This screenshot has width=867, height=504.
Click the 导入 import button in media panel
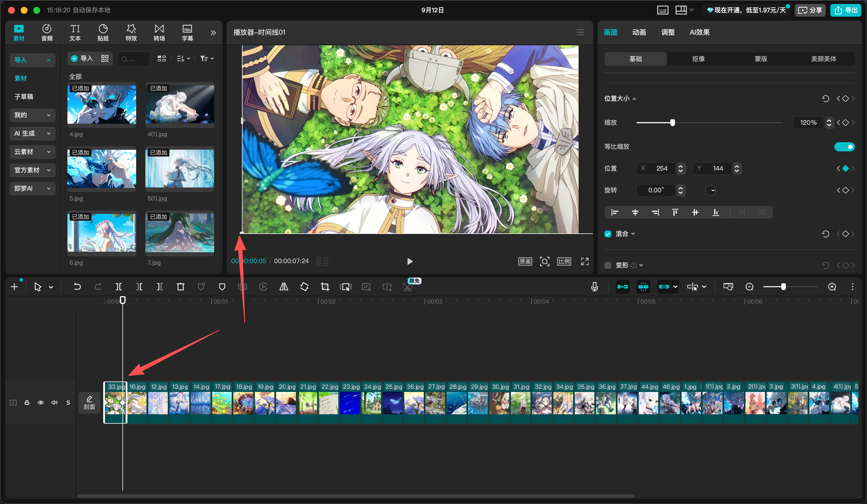[82, 58]
